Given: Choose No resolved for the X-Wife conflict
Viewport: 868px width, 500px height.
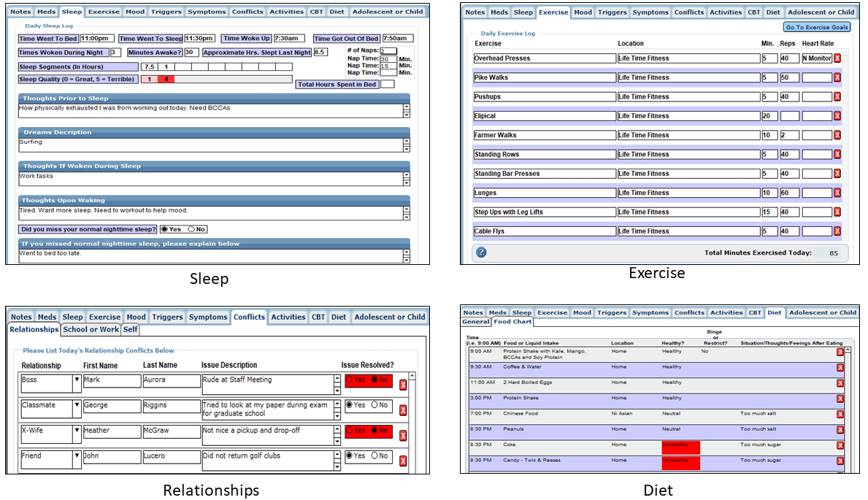Looking at the screenshot, I should (x=375, y=430).
